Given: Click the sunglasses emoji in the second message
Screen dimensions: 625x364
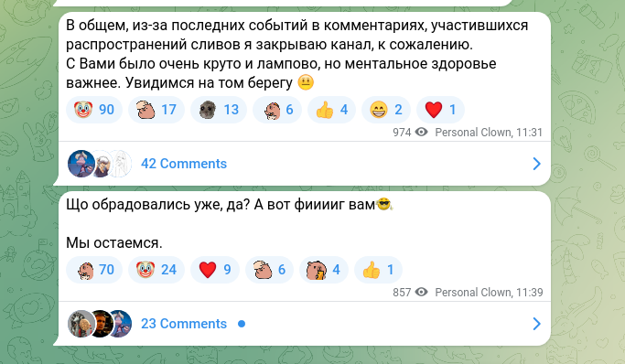Looking at the screenshot, I should coord(384,204).
